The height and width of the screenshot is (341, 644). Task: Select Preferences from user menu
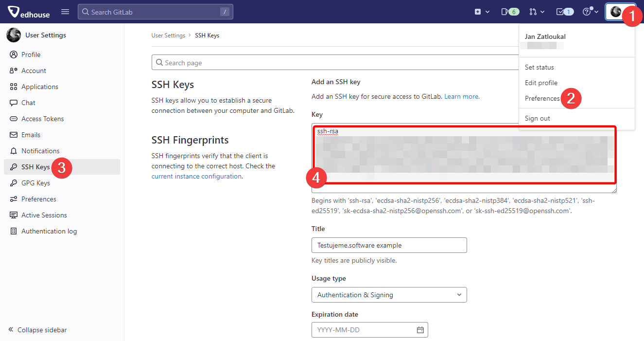click(542, 98)
